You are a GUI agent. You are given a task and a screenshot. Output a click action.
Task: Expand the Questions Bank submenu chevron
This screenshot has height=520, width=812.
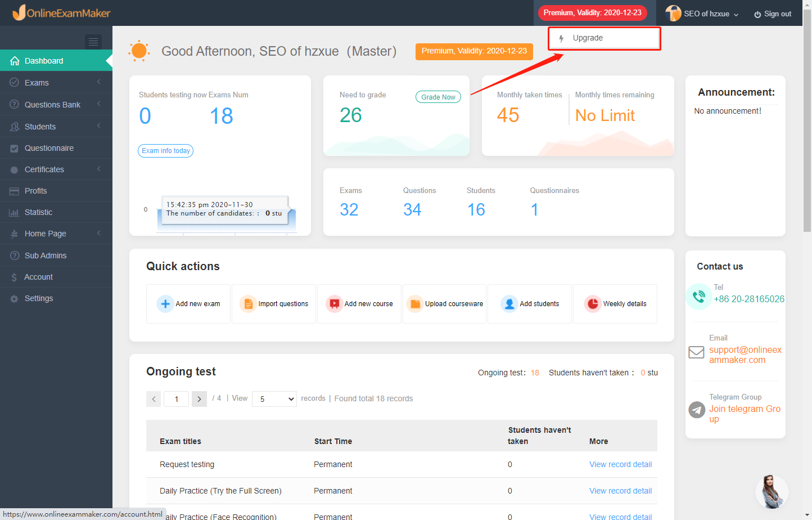point(98,104)
